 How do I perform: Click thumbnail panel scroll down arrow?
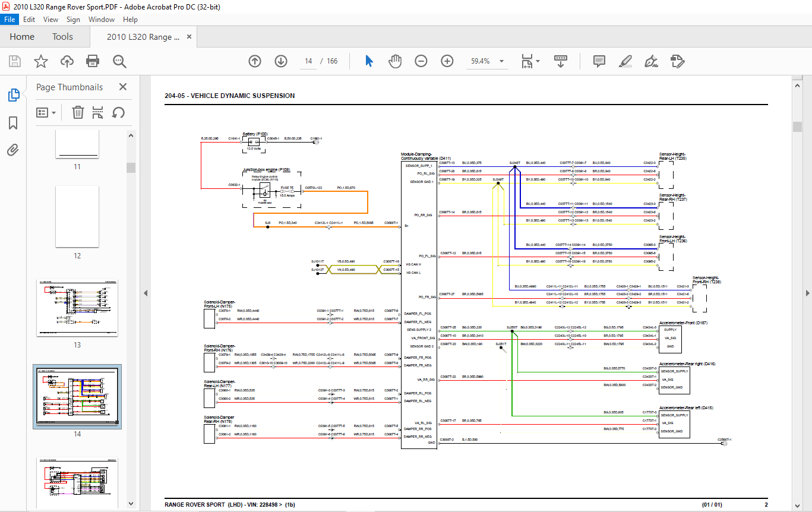(x=131, y=504)
